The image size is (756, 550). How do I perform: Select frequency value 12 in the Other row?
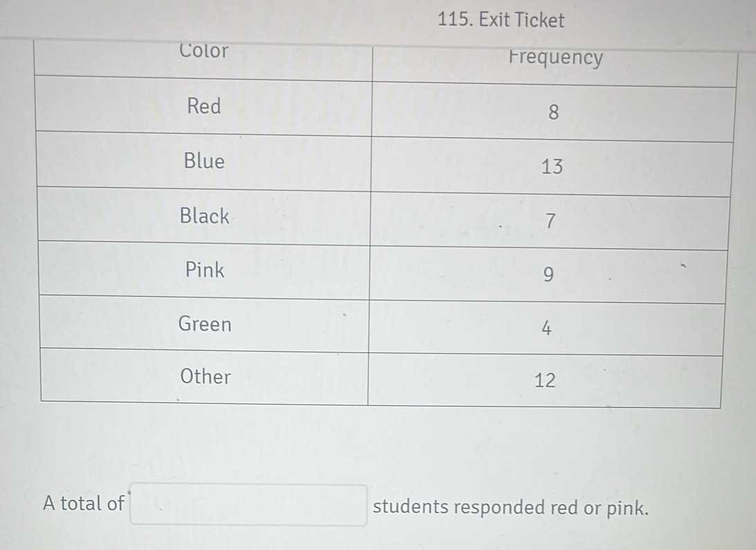[545, 380]
